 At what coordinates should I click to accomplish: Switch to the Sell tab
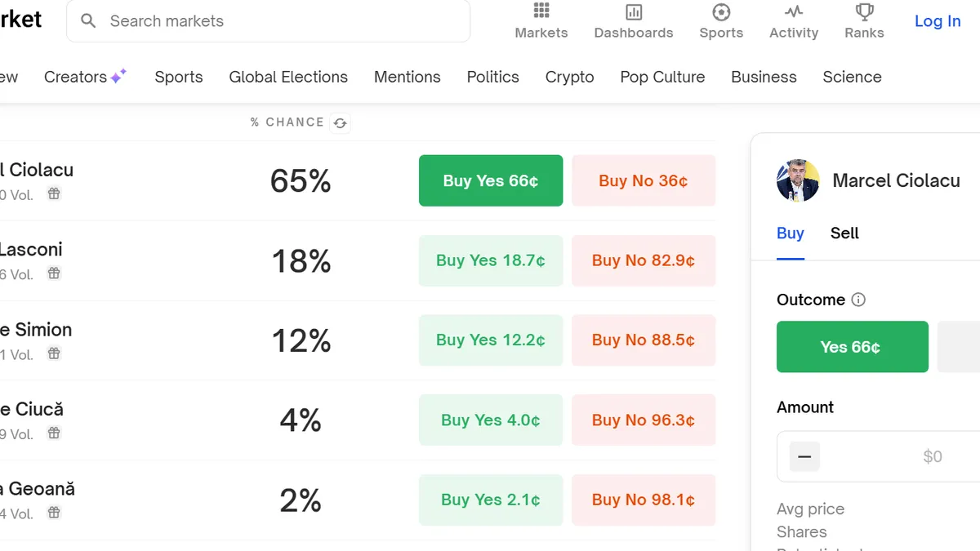point(844,233)
